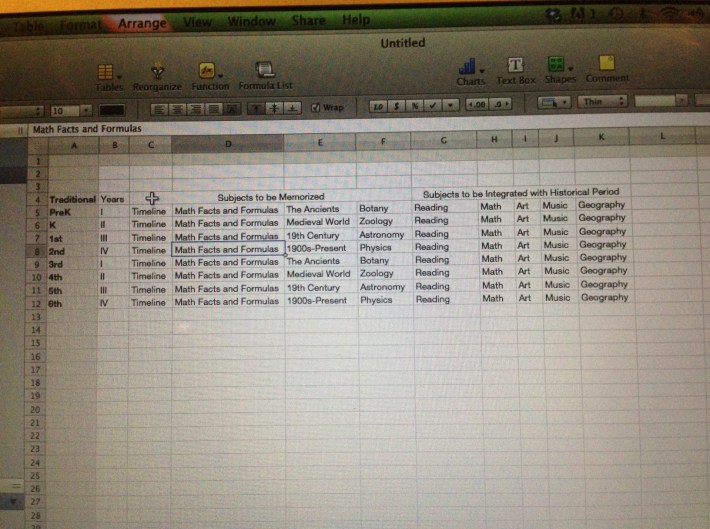Click the align text left button
This screenshot has width=710, height=529.
coord(159,107)
